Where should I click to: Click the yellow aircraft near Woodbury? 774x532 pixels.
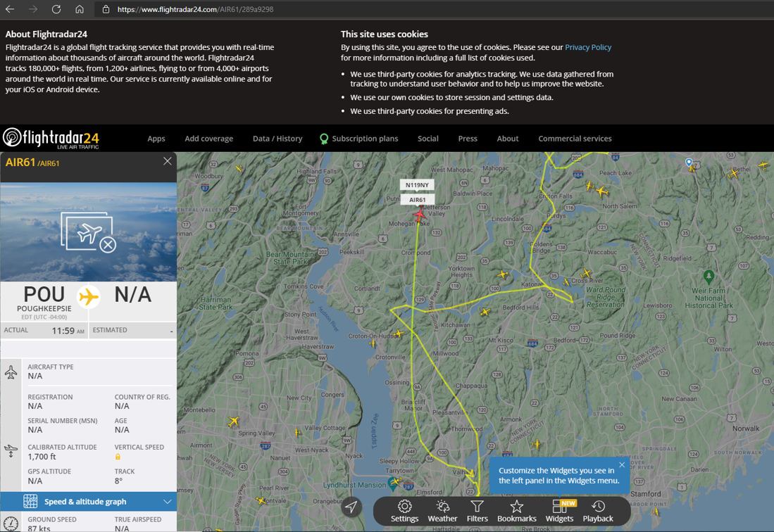coord(239,168)
